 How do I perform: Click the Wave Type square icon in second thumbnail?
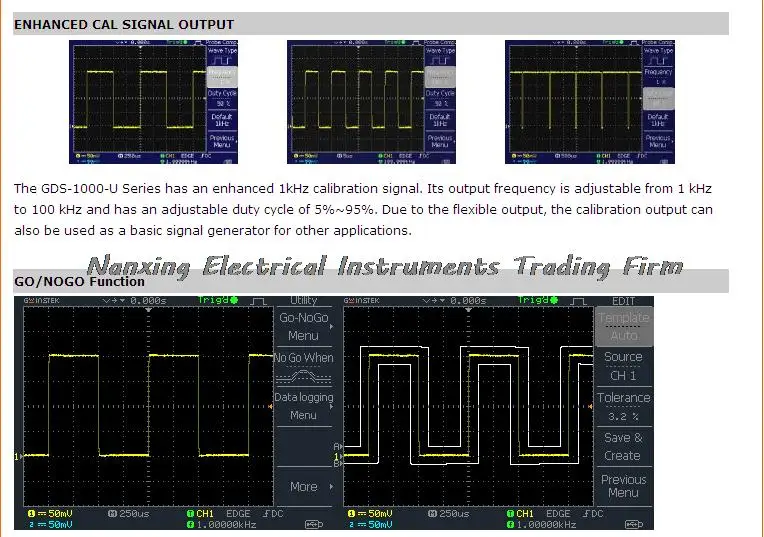click(440, 60)
